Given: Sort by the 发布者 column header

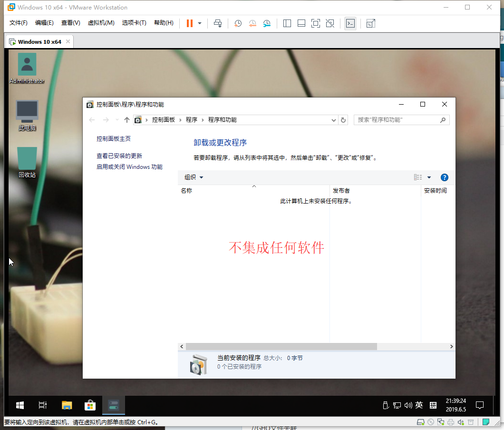Looking at the screenshot, I should (x=376, y=191).
